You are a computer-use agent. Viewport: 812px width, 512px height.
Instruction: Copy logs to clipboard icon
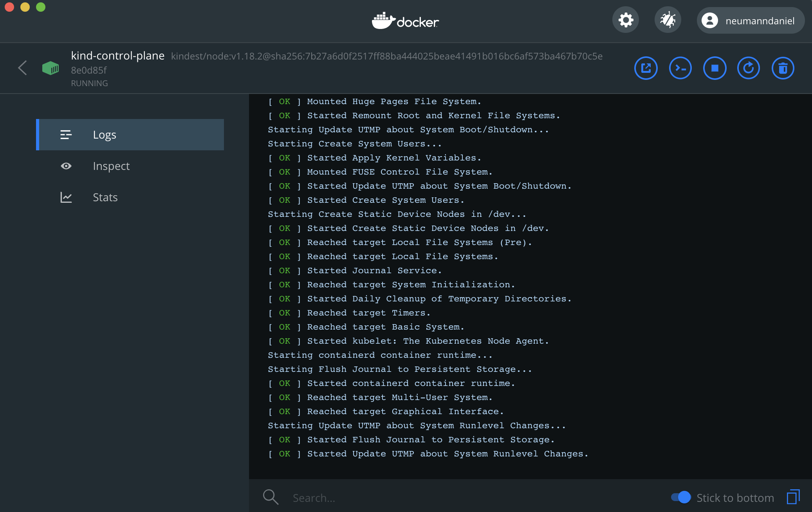click(x=793, y=497)
